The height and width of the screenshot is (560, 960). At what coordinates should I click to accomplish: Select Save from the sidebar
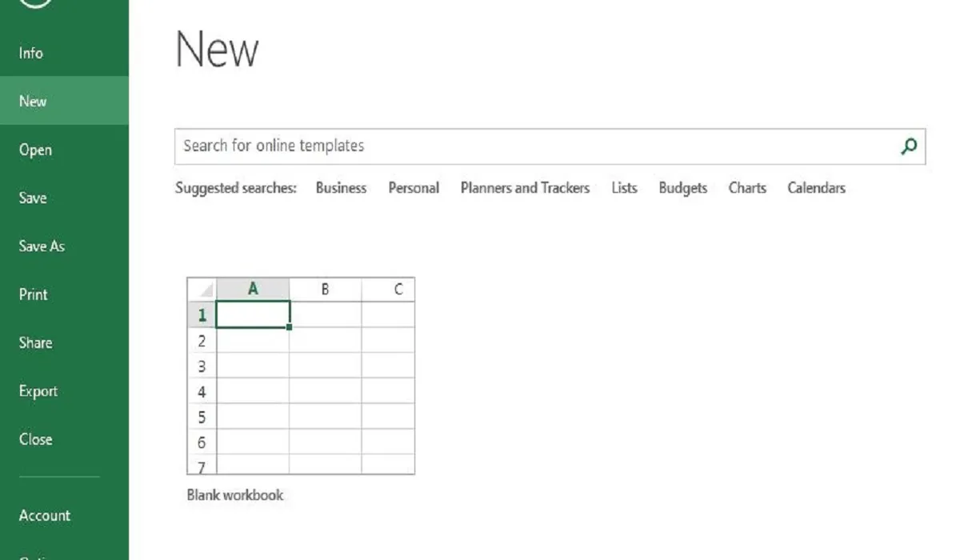pos(32,198)
